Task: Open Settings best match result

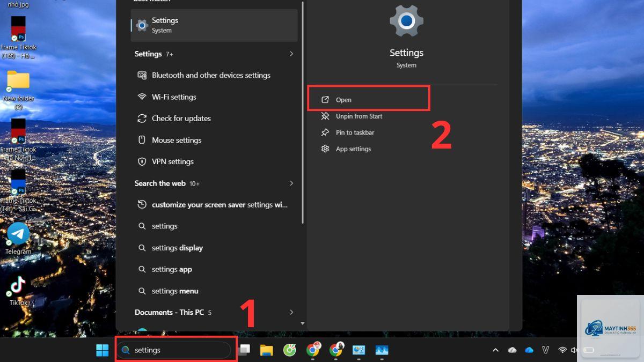Action: [214, 25]
